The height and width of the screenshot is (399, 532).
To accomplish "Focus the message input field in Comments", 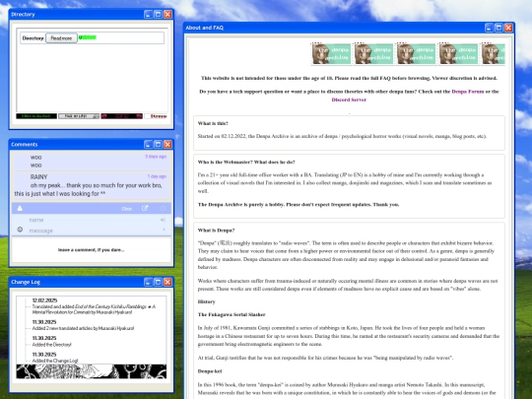I will pyautogui.click(x=92, y=231).
